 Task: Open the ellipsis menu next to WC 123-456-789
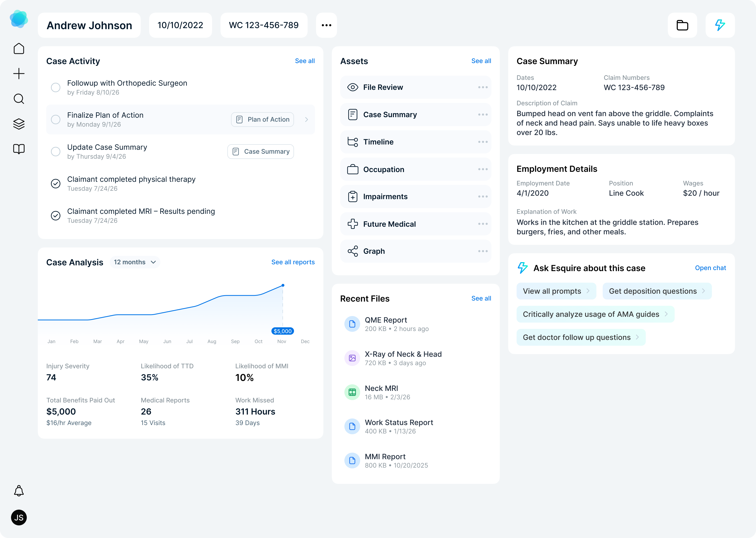click(326, 25)
